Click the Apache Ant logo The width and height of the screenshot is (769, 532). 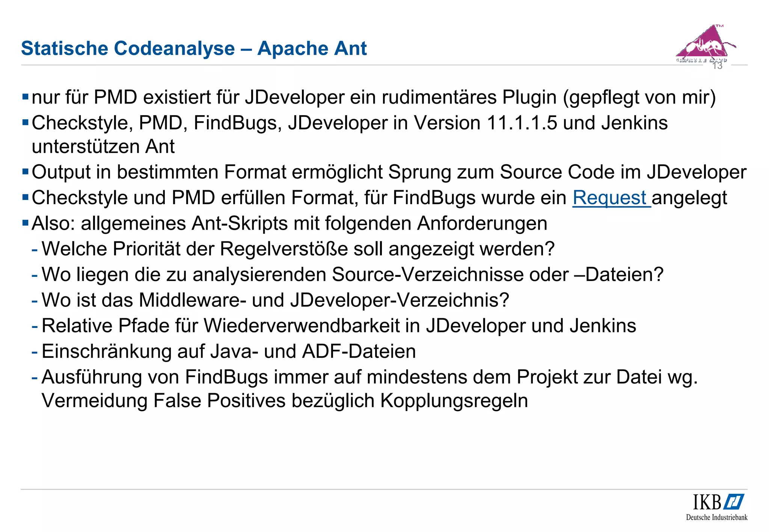[705, 44]
